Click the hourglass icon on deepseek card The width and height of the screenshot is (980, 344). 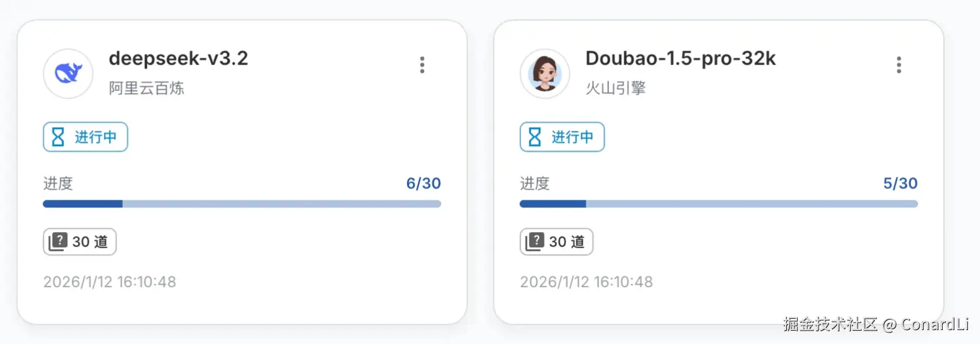coord(58,137)
